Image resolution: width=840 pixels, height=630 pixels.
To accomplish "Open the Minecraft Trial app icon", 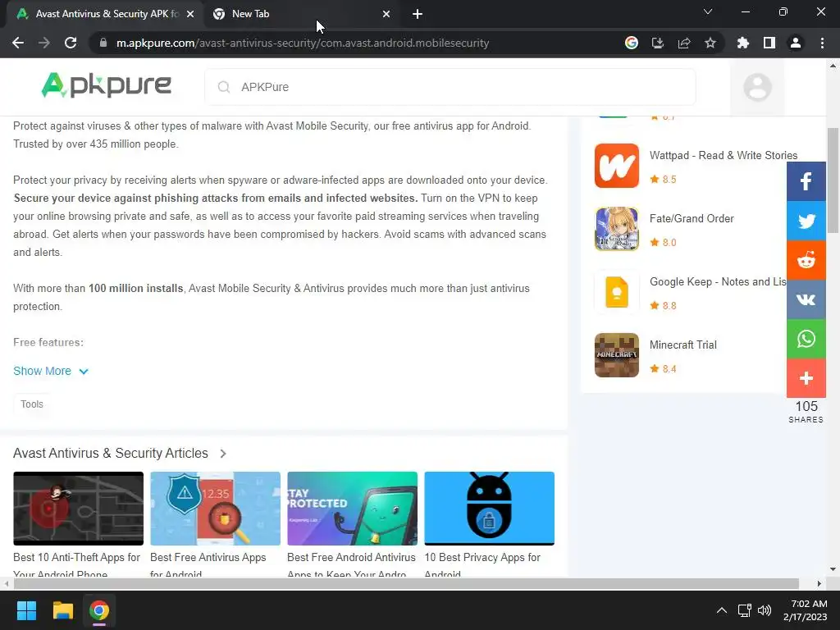I will tap(617, 355).
